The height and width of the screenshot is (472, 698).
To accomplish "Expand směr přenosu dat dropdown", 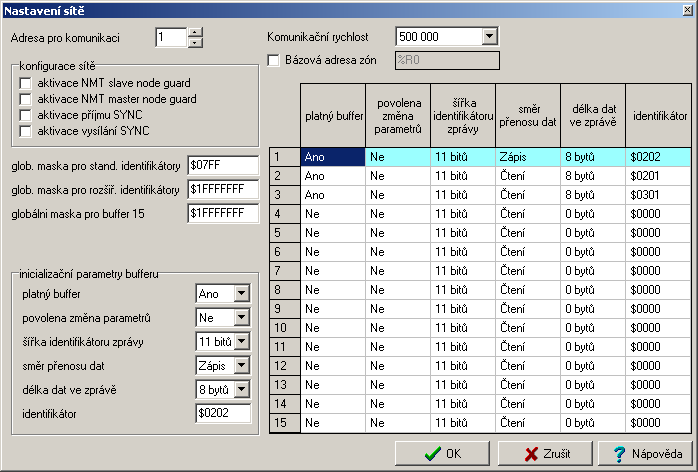I will [241, 366].
